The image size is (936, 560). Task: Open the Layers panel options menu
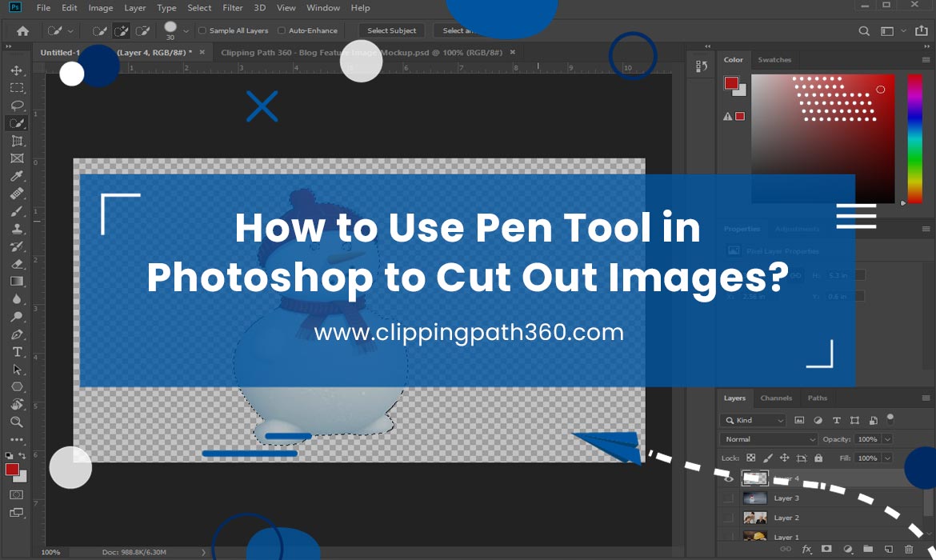[x=926, y=398]
